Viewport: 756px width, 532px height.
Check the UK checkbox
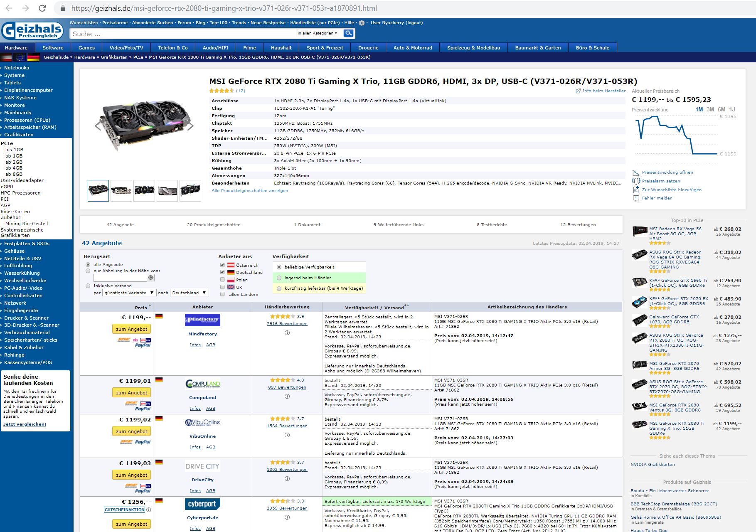pos(222,287)
